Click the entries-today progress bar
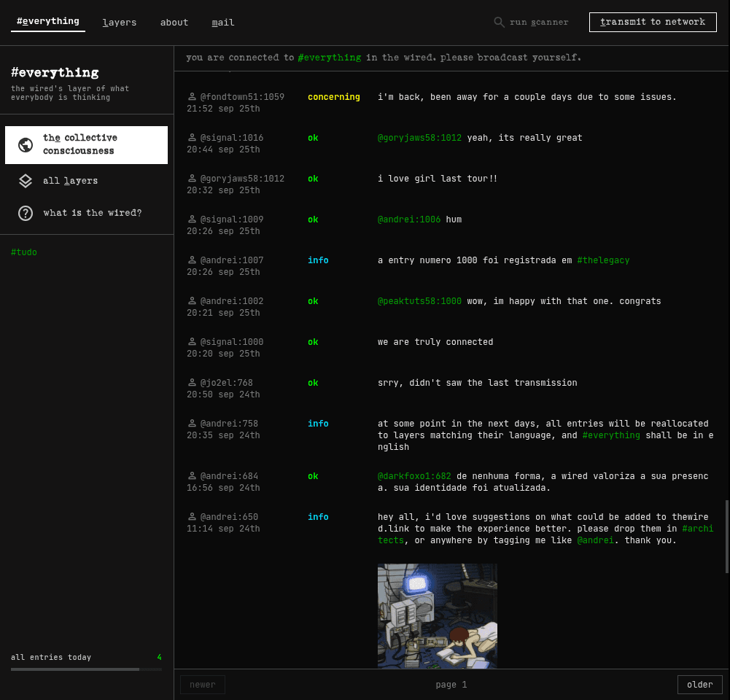Viewport: 730px width, 700px height. (x=86, y=669)
